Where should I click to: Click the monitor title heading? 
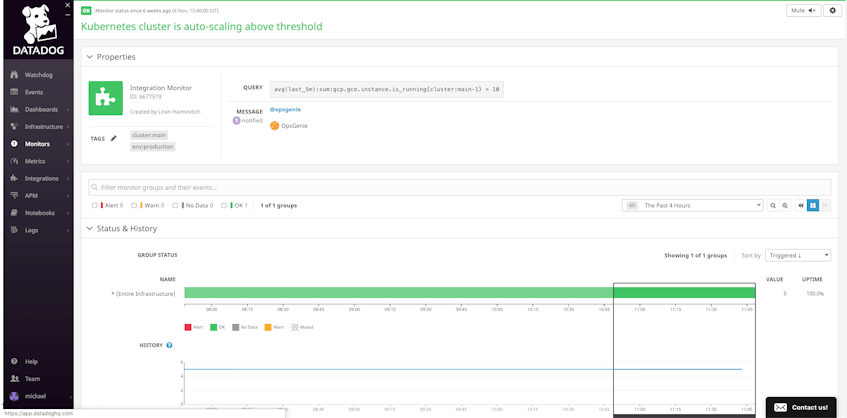(x=201, y=26)
